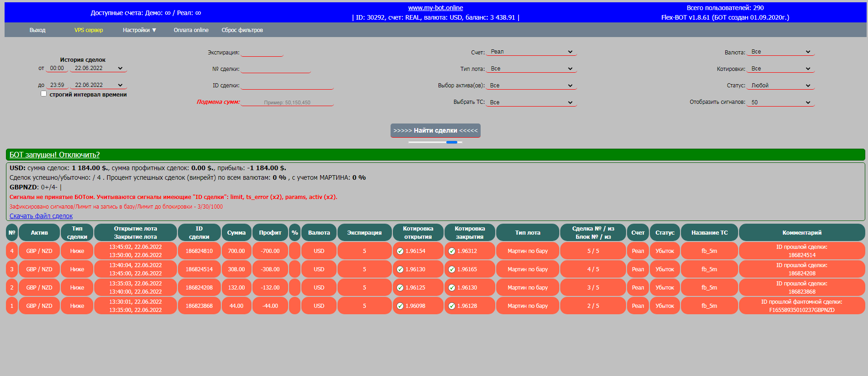Expand the 'Отобразить сигналов' dropdown

780,102
